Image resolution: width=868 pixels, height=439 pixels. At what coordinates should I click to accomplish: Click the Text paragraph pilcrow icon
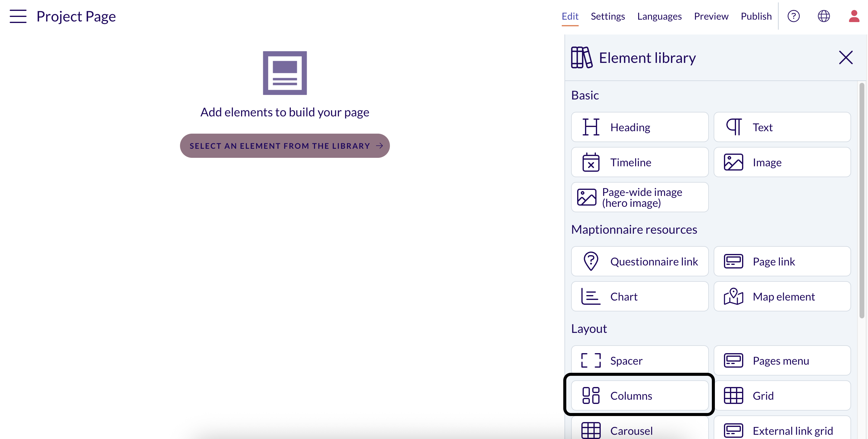click(x=734, y=127)
